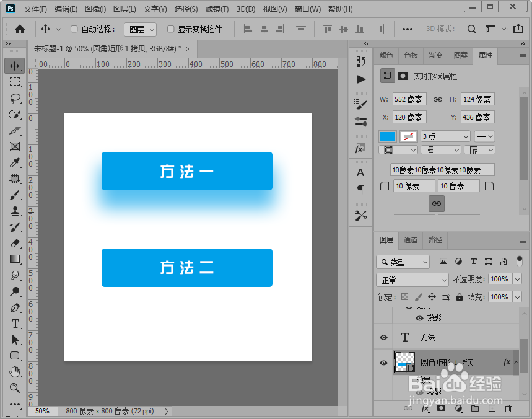Open the 类型 layer filter dropdown

403,261
